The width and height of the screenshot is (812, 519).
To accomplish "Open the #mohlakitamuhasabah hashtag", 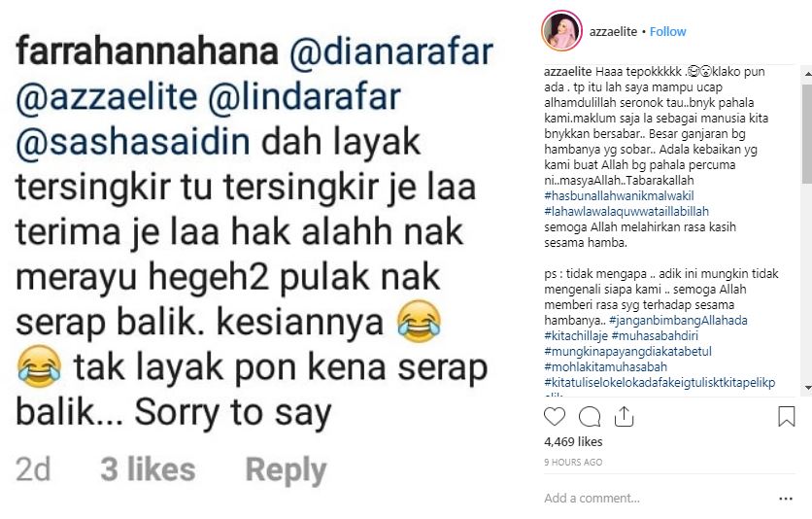I will pyautogui.click(x=605, y=366).
